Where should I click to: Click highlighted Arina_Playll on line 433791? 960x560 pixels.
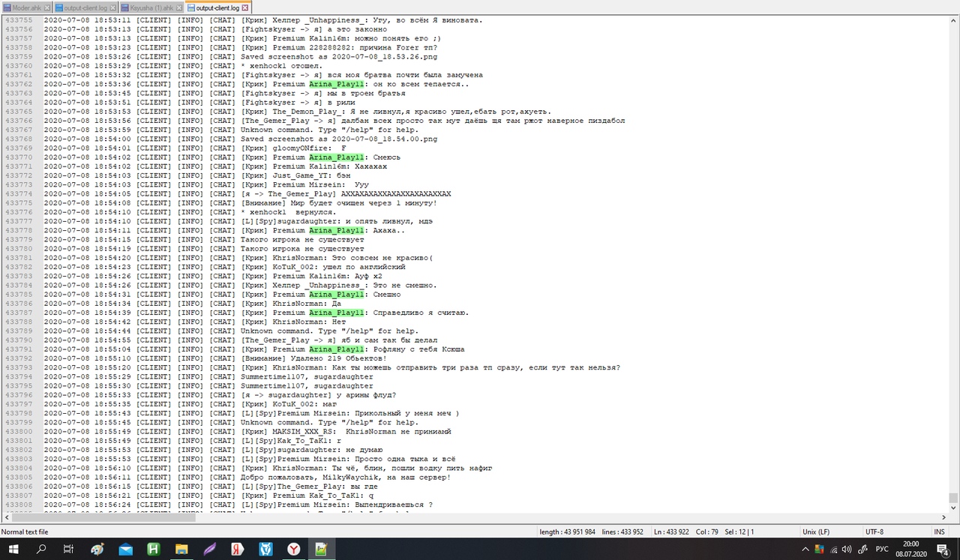point(337,349)
